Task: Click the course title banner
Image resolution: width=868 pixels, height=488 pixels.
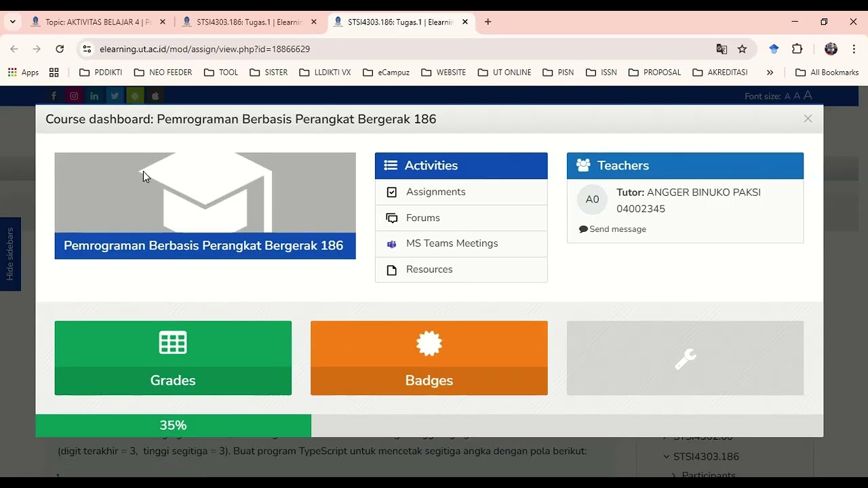Action: point(205,245)
